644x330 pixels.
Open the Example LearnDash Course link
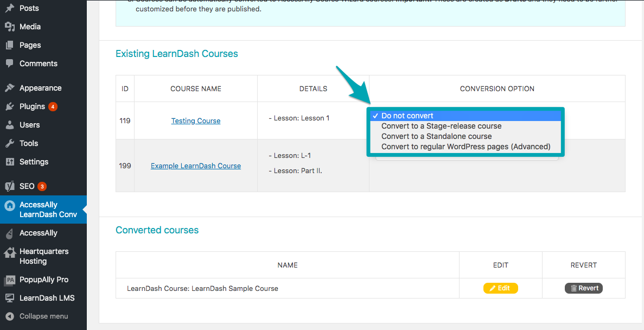point(196,166)
